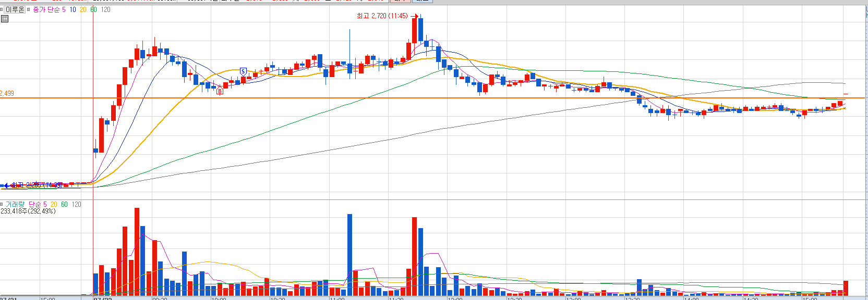Click the 2,499 price axis label

7,93
